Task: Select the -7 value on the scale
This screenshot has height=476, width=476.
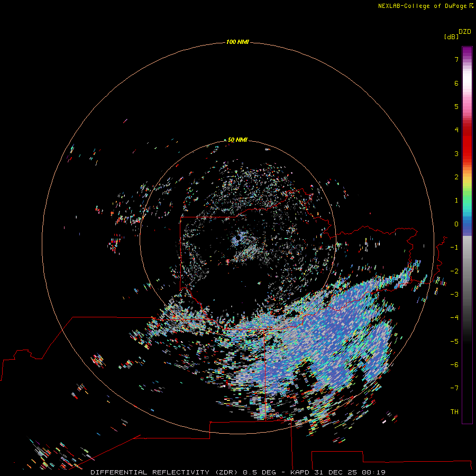Action: coord(454,388)
